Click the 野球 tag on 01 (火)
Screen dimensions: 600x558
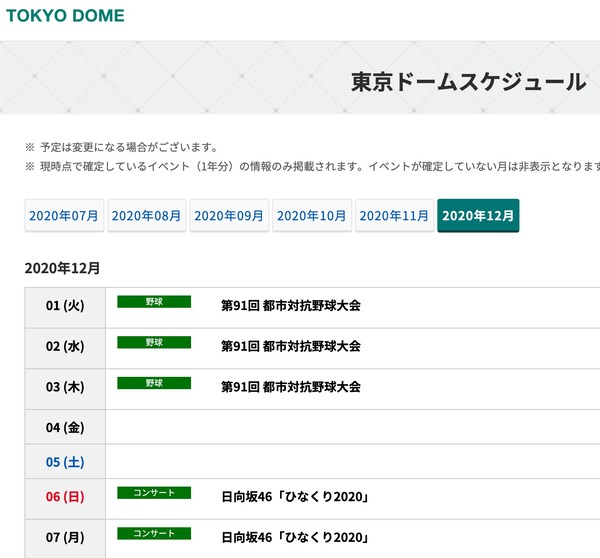pyautogui.click(x=154, y=302)
